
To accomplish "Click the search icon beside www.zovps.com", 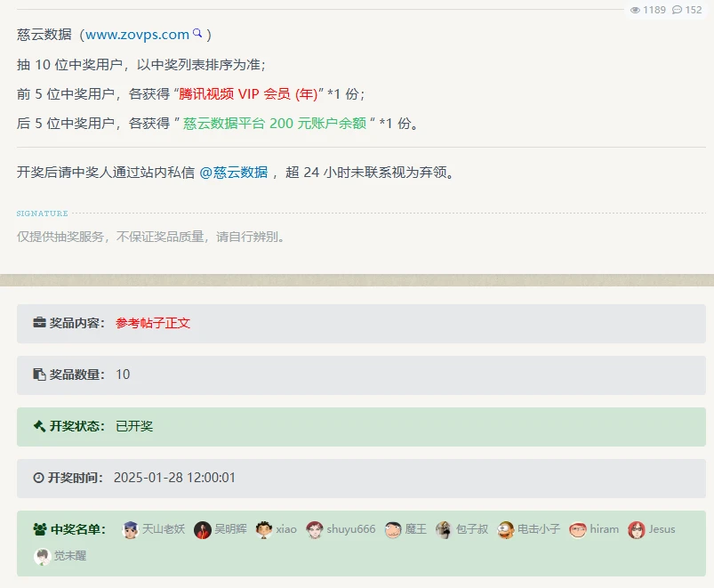I will (197, 34).
